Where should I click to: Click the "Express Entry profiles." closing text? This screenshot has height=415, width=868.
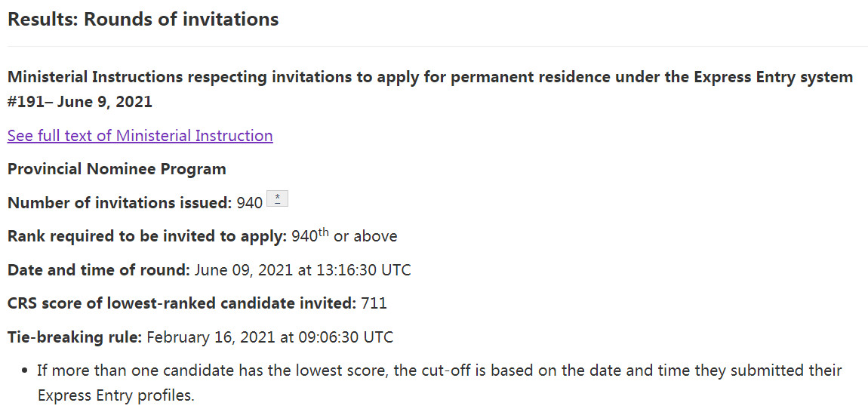[115, 395]
